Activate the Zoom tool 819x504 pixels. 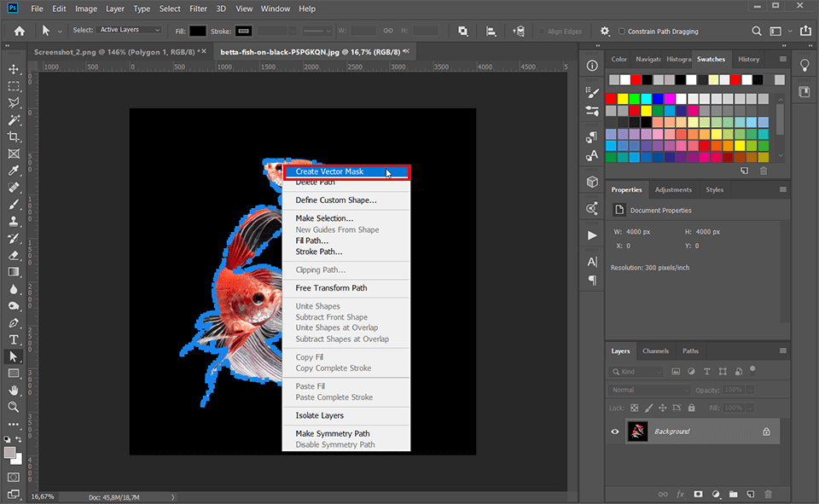pyautogui.click(x=15, y=407)
